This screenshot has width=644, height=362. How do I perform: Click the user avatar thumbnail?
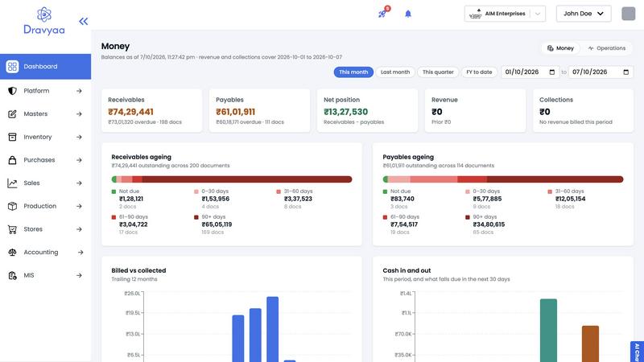click(x=629, y=14)
